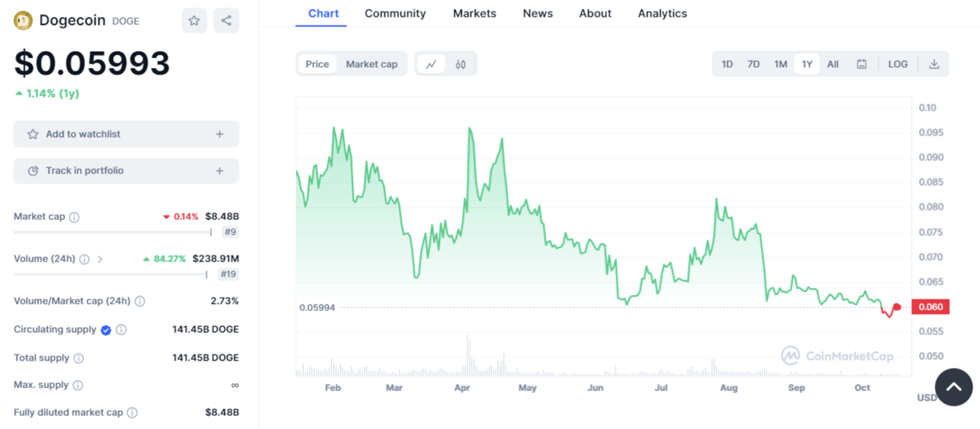980x429 pixels.
Task: Open the calendar date range picker
Action: tap(861, 64)
